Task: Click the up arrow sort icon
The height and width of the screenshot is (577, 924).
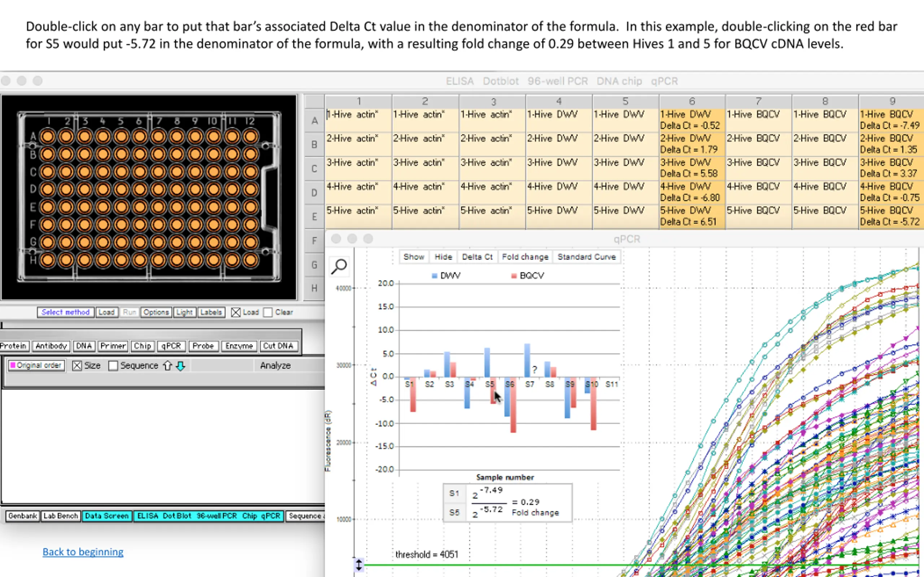Action: [x=167, y=366]
